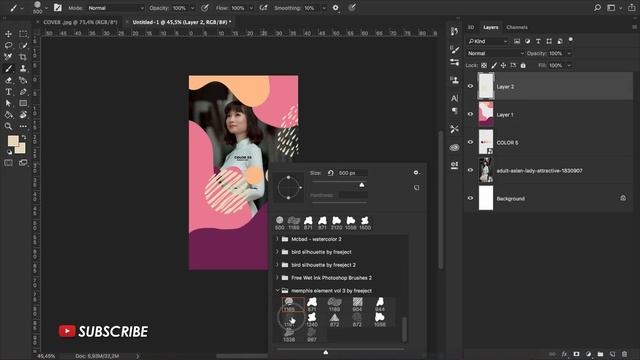Click brush thumbnail size slider

coord(326,352)
